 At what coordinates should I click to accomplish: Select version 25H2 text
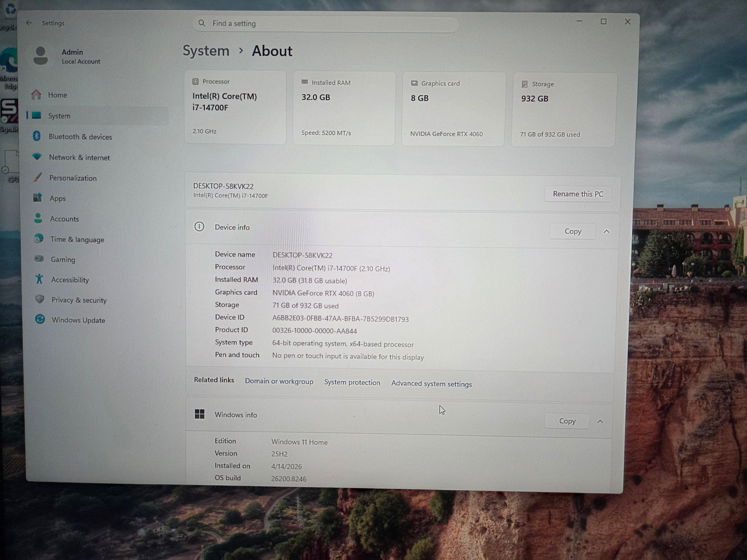click(x=279, y=454)
